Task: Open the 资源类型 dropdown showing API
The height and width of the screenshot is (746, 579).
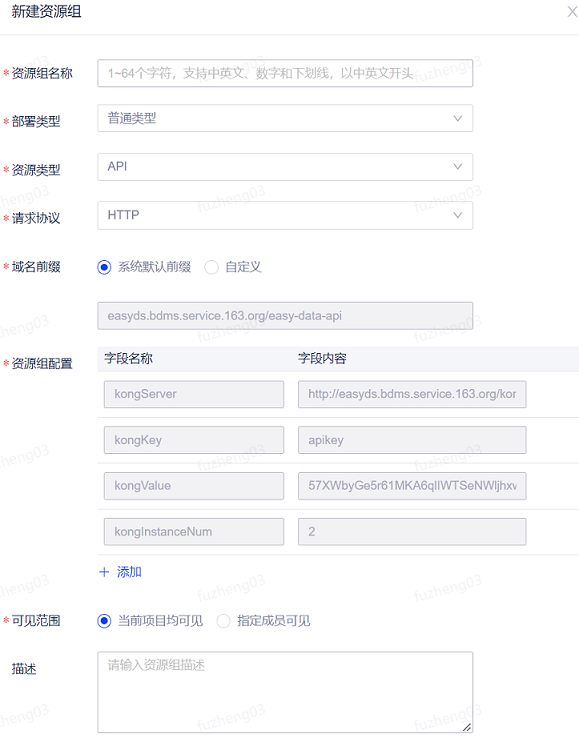Action: coord(285,167)
